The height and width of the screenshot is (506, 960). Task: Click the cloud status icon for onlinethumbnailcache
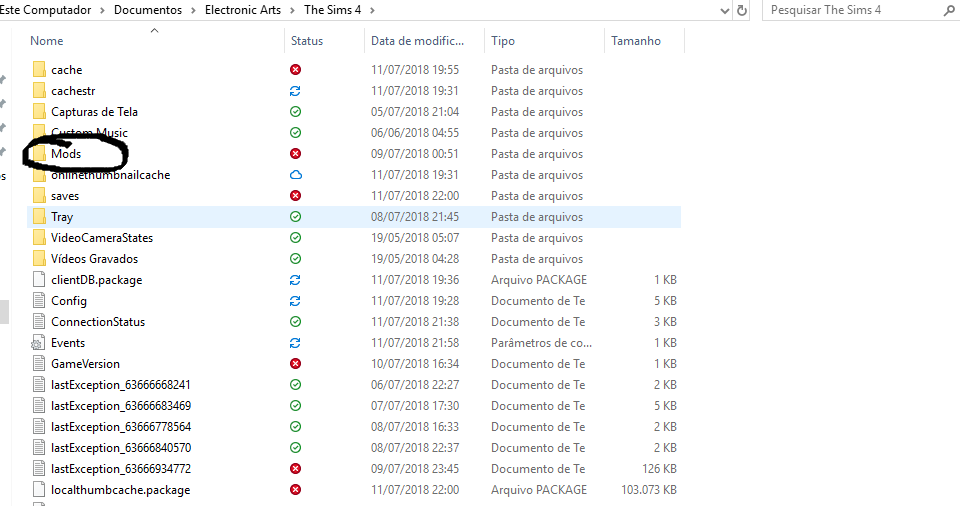pyautogui.click(x=295, y=175)
